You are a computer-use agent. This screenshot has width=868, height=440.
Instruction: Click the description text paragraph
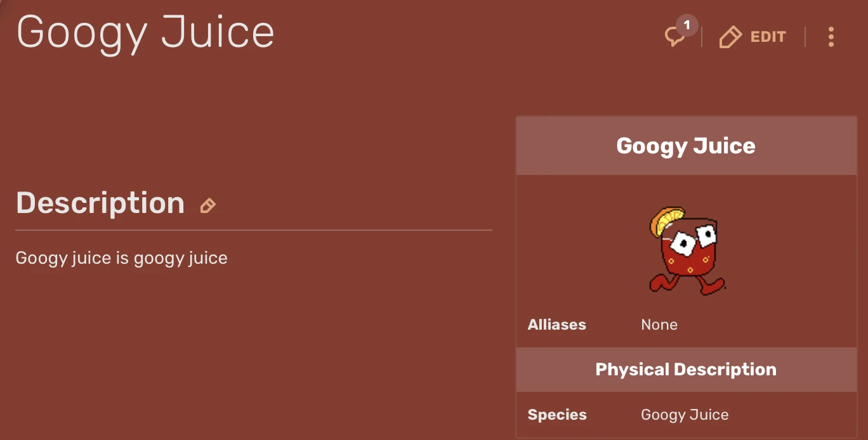[x=121, y=257]
